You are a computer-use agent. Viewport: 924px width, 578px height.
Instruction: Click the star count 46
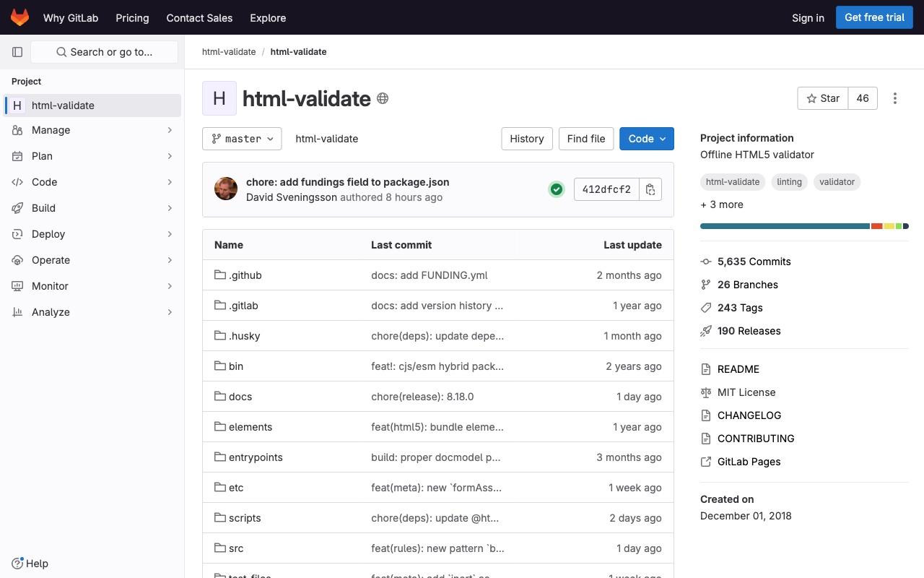pyautogui.click(x=863, y=98)
